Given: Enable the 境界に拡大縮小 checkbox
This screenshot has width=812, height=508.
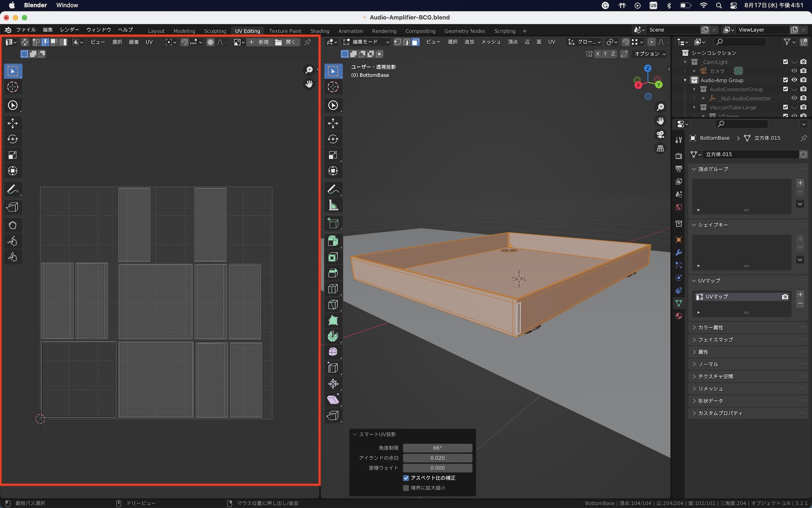Looking at the screenshot, I should (x=406, y=488).
